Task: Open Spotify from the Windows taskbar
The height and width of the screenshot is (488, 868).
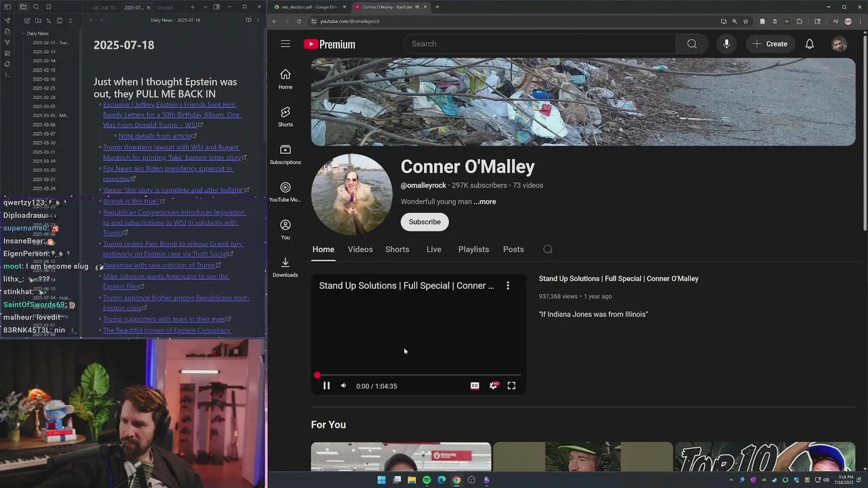Action: (x=427, y=480)
